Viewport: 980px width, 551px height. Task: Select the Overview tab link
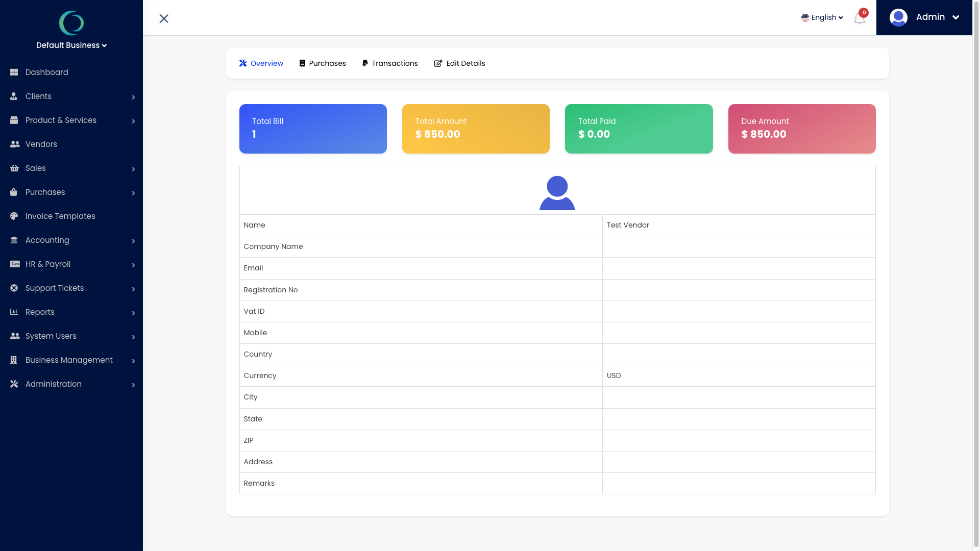point(266,63)
